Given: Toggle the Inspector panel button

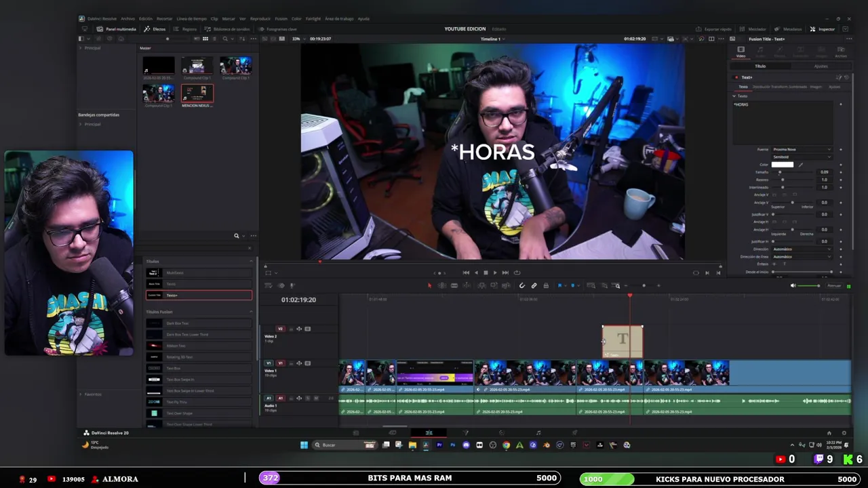Looking at the screenshot, I should coord(823,29).
